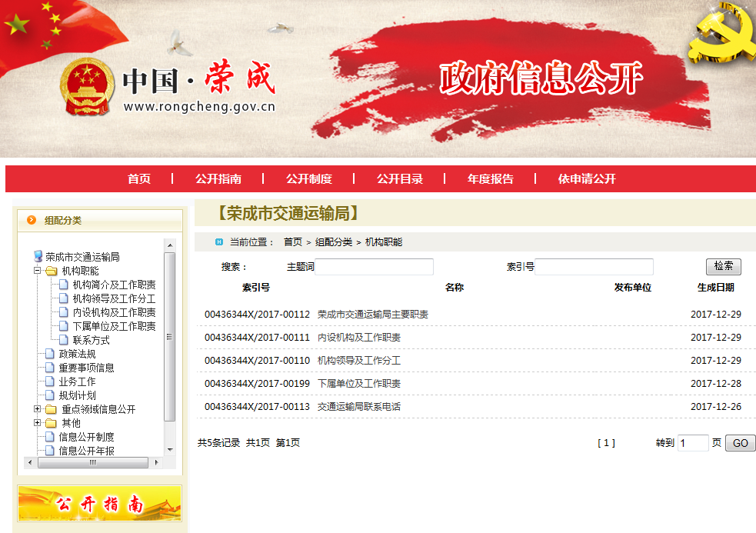Click the orange arrow icon beside 组配分类

[x=32, y=220]
